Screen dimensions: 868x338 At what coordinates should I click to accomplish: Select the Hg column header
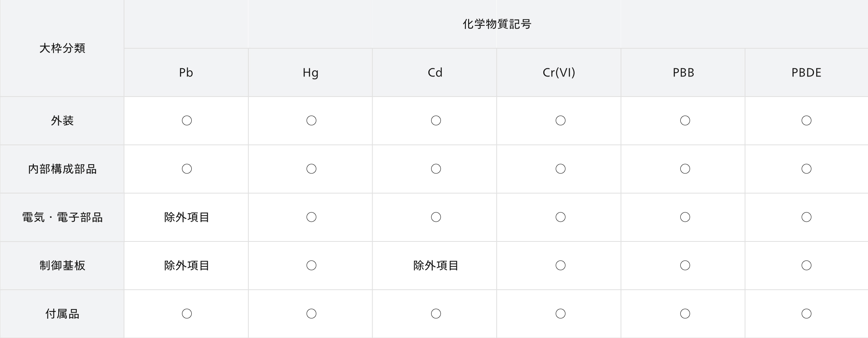point(310,72)
